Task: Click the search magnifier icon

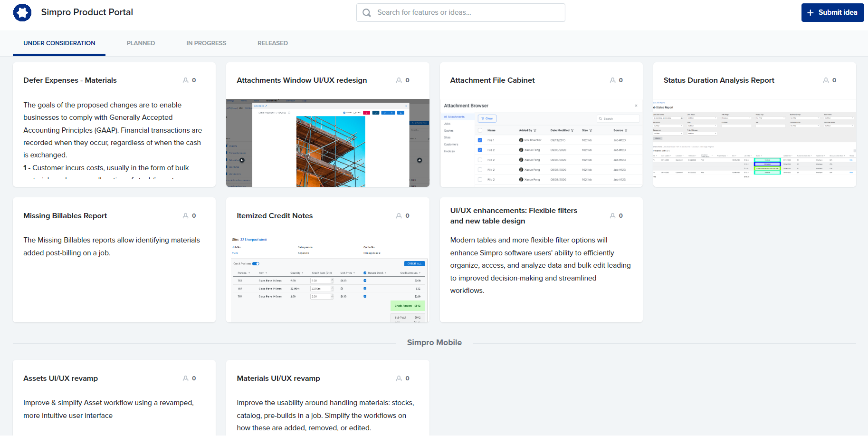Action: pos(367,13)
